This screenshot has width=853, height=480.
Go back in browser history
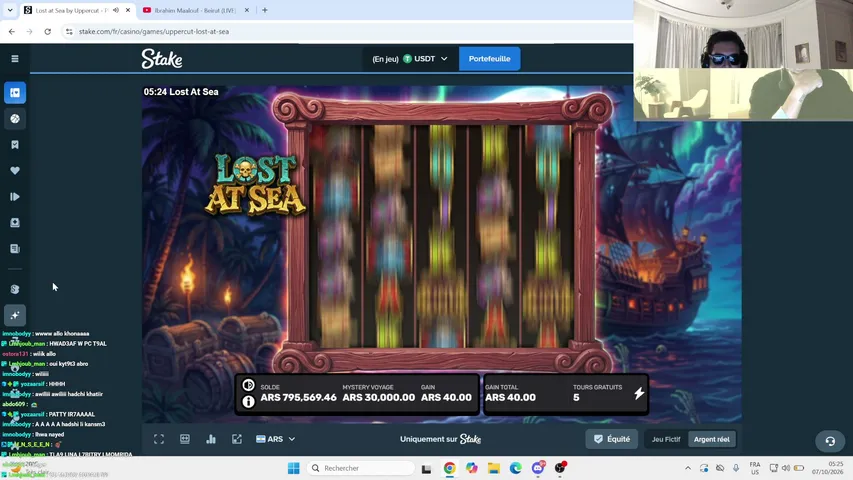pos(12,32)
